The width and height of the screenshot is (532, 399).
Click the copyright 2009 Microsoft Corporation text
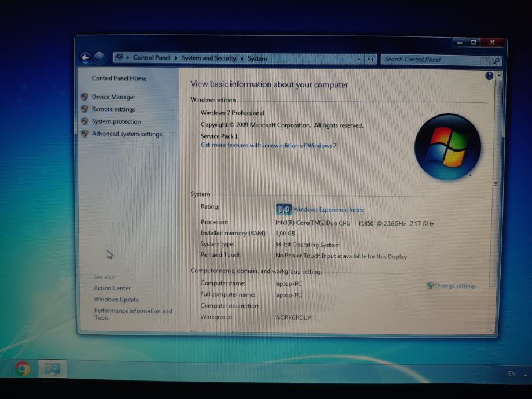(x=282, y=125)
